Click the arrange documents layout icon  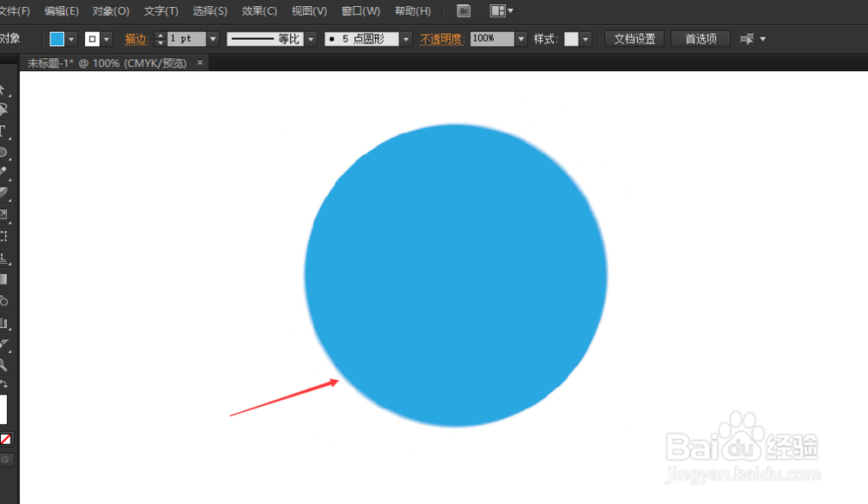[x=502, y=10]
